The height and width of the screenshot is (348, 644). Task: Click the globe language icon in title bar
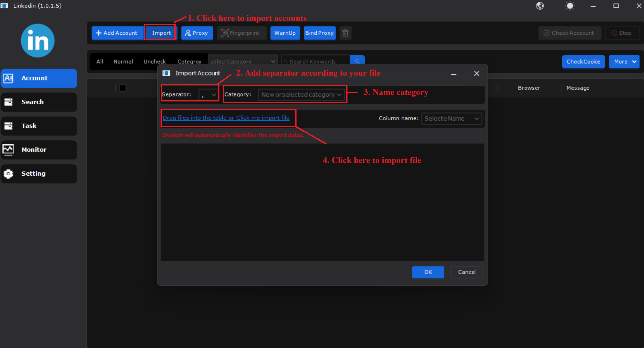coord(540,6)
